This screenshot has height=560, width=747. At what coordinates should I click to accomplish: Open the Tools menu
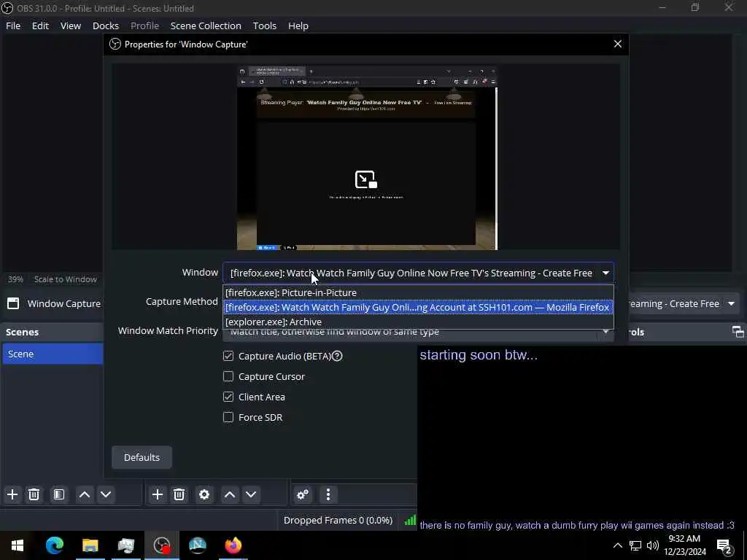[264, 26]
